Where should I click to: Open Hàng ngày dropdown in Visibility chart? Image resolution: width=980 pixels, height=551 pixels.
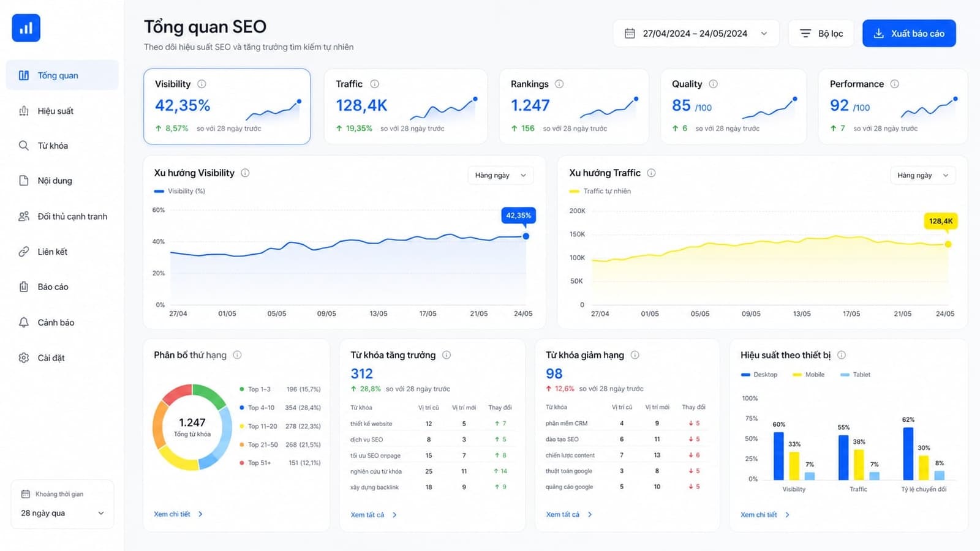pos(500,175)
